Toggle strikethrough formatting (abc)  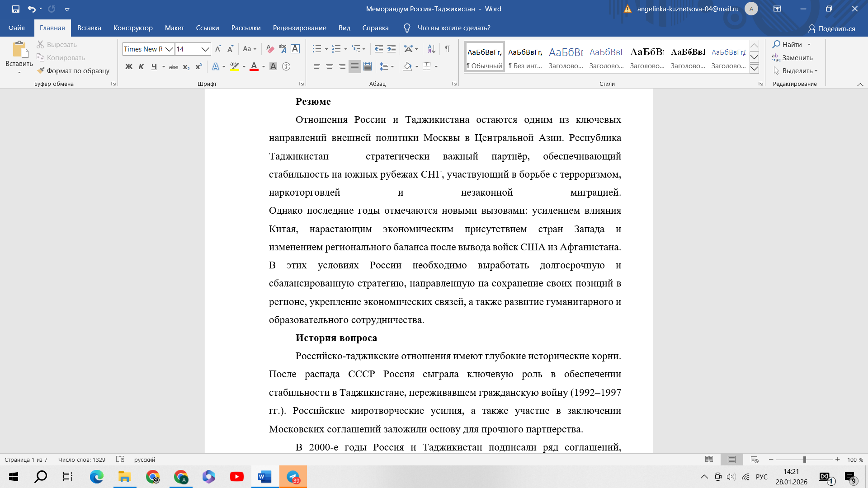[174, 67]
